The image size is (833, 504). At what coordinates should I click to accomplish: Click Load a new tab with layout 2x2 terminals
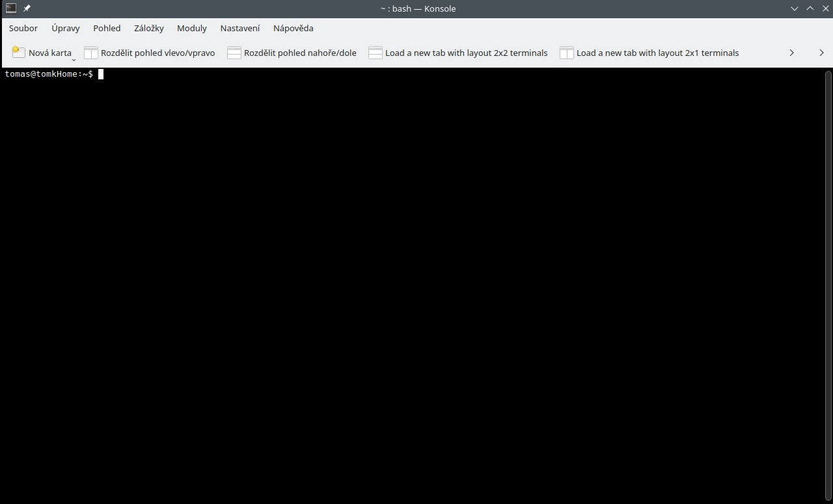[467, 53]
